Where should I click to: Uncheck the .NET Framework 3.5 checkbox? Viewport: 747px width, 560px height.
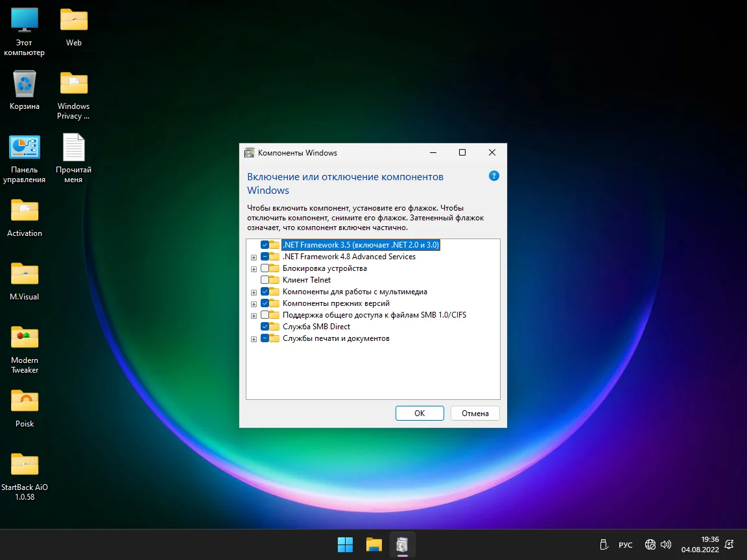pyautogui.click(x=265, y=245)
